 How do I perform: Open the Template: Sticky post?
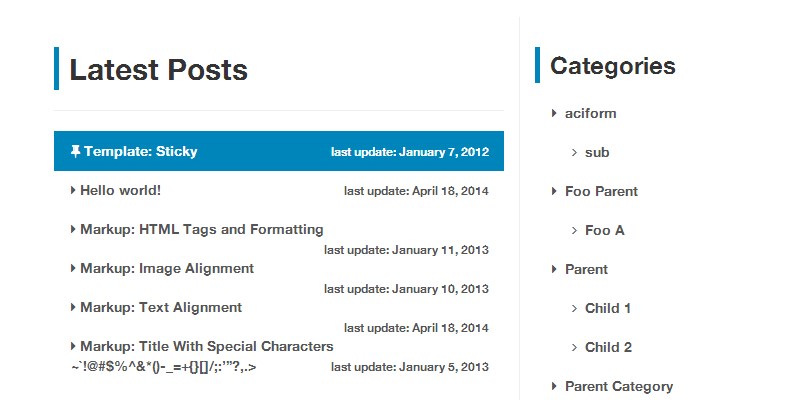[140, 152]
